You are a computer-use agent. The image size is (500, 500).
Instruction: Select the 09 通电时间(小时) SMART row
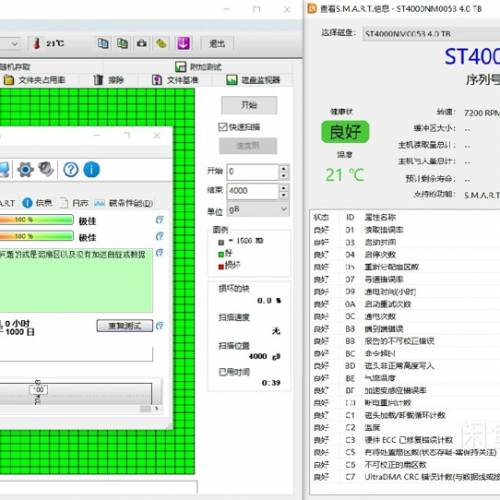[x=405, y=292]
